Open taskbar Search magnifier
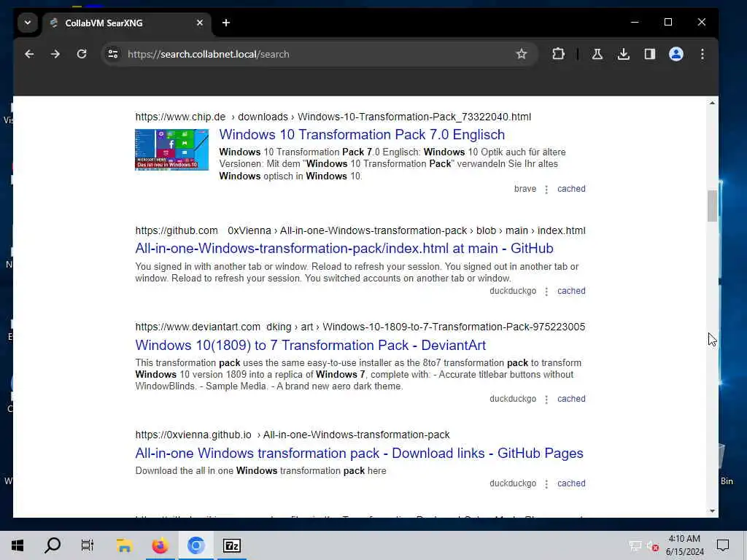 53,545
